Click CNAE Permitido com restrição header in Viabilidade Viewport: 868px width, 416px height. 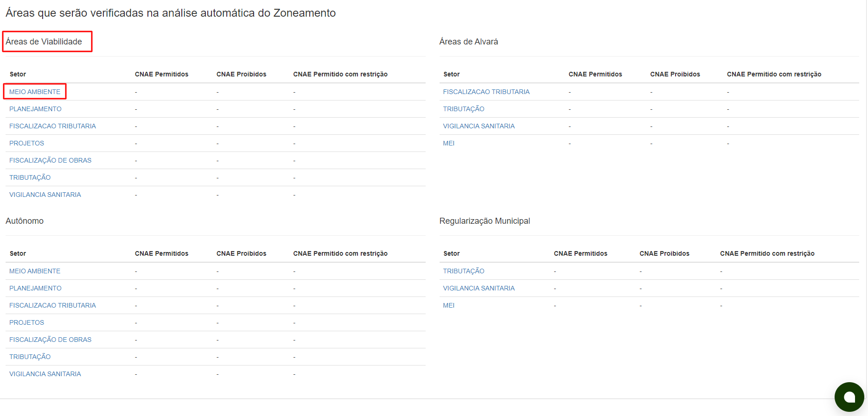click(x=340, y=74)
